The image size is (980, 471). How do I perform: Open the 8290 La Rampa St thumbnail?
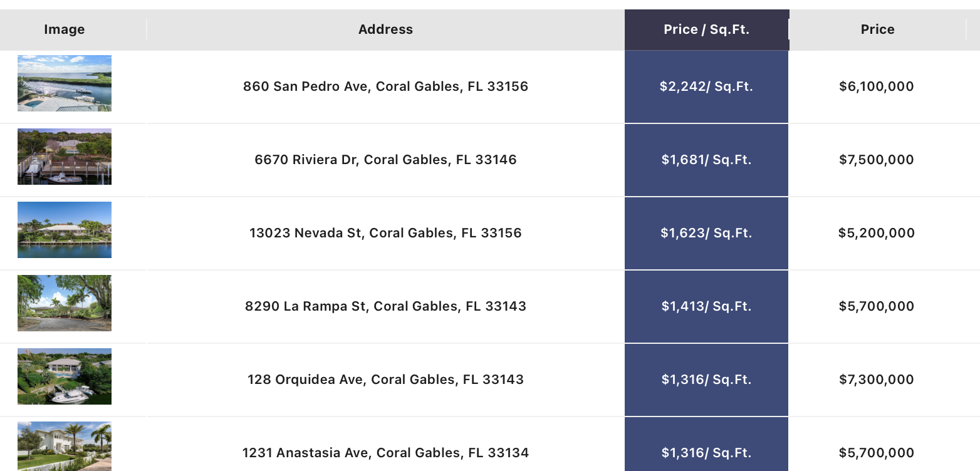(x=65, y=303)
